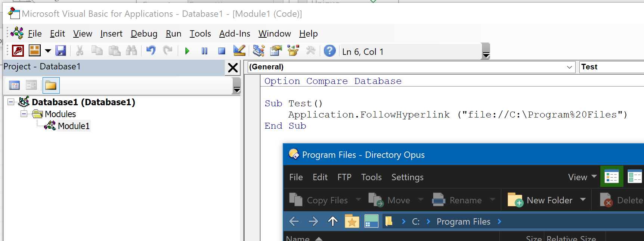Click Move button in Directory Opus

coord(389,200)
